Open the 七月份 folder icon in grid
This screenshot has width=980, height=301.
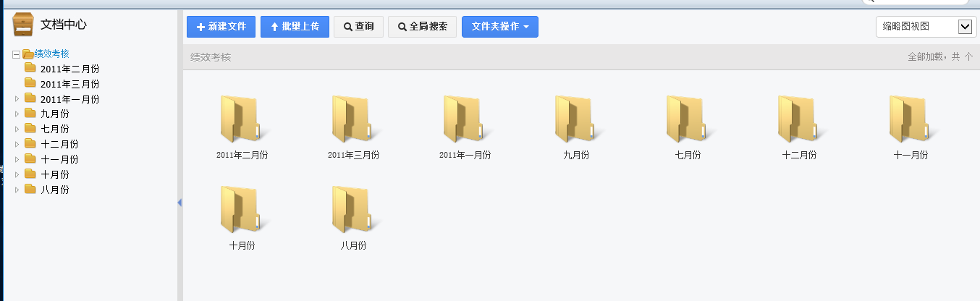[x=688, y=119]
